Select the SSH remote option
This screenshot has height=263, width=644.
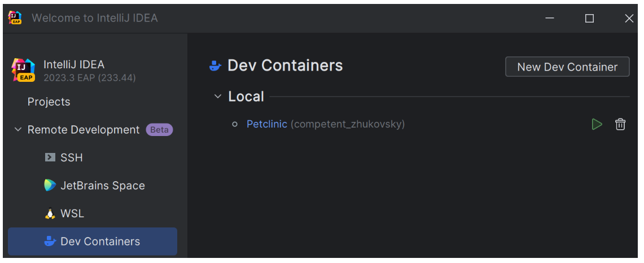[72, 157]
